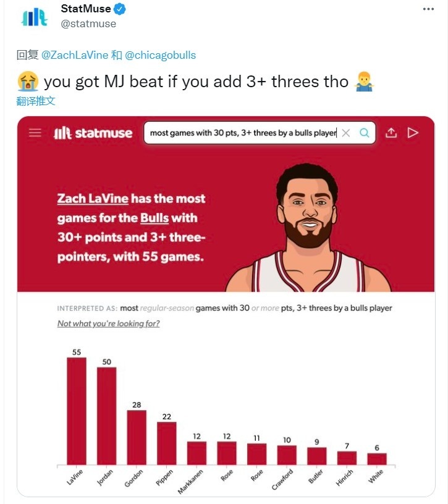Click in the statmuse search input field
Image resolution: width=448 pixels, height=504 pixels.
coord(243,133)
